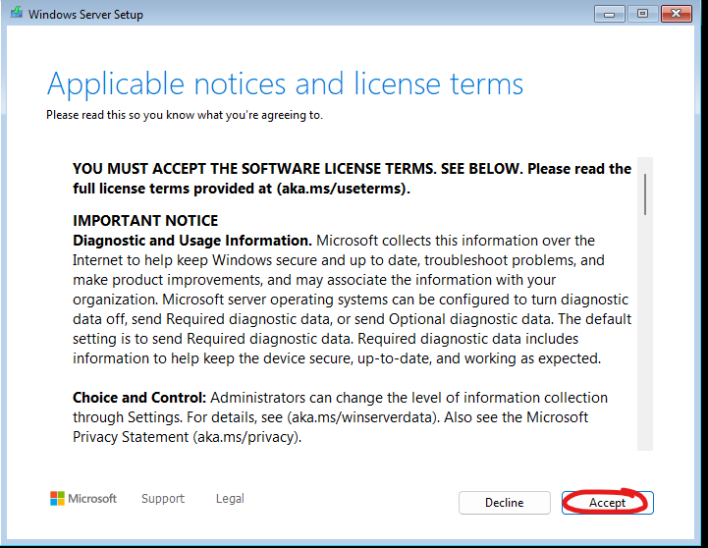Click the IMPORTANT NOTICE heading
This screenshot has height=548, width=708.
click(x=145, y=221)
